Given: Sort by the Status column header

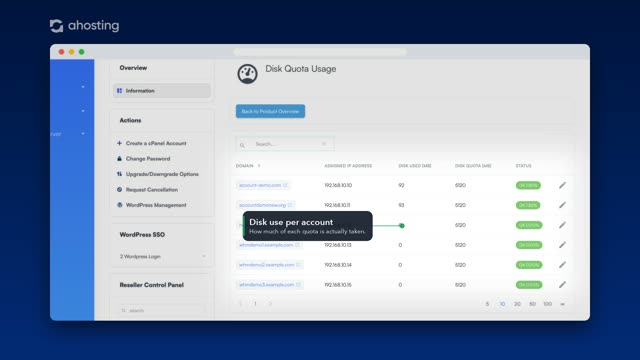Looking at the screenshot, I should [x=523, y=166].
